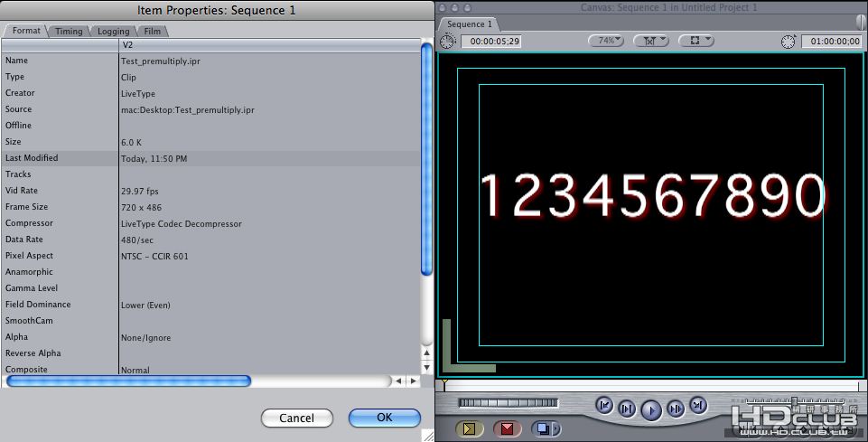Image resolution: width=868 pixels, height=442 pixels.
Task: Click the red Overwrite edit button
Action: 507,428
